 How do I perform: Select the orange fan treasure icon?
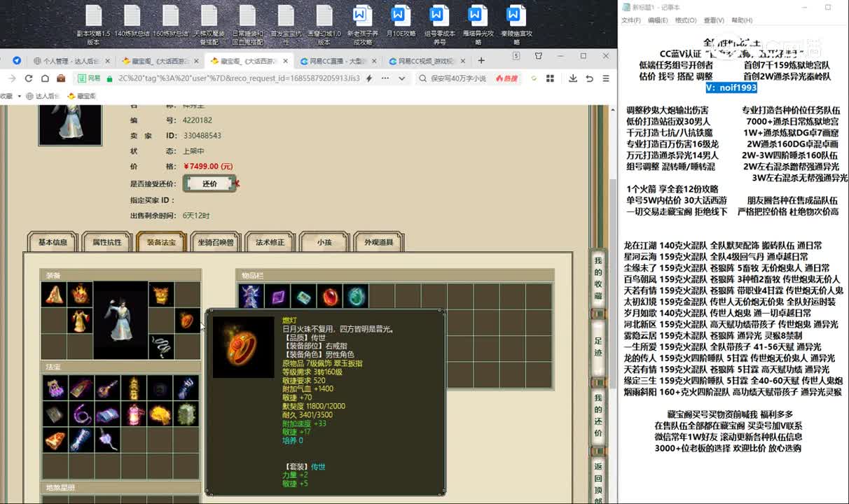[55, 440]
